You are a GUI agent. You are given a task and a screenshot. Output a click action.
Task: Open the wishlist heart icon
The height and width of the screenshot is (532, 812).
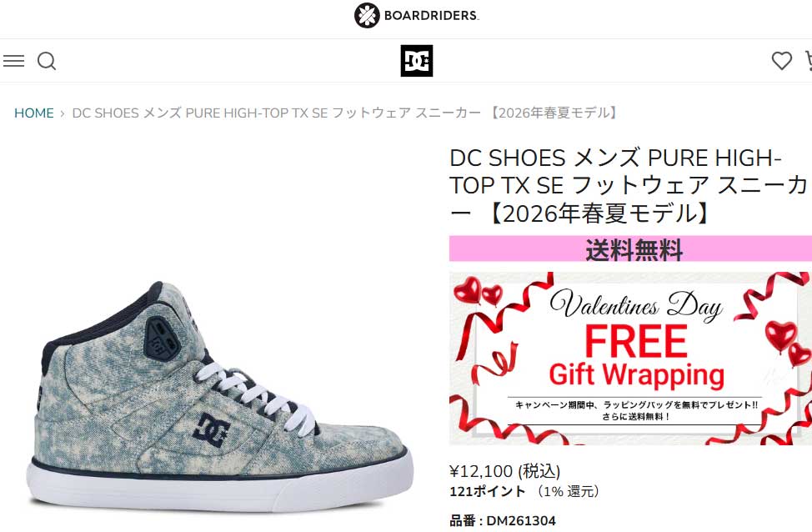781,61
